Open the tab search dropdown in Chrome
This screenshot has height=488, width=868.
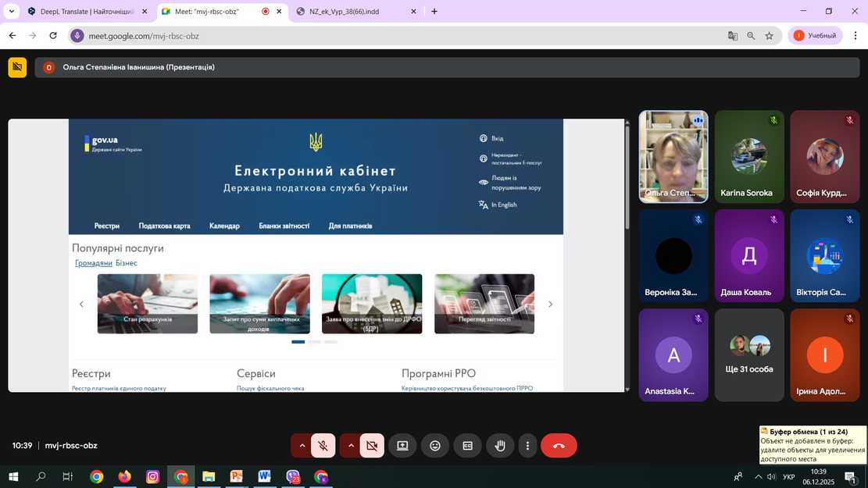point(12,12)
